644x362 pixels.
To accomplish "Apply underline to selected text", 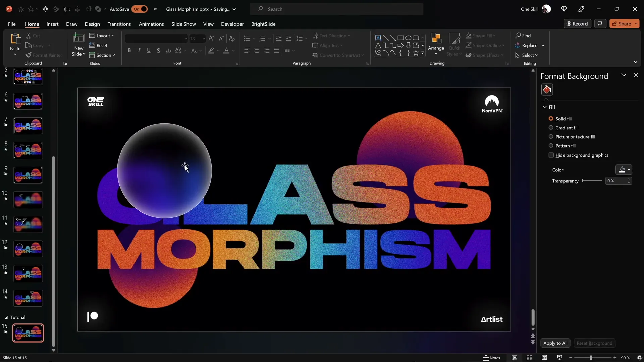I will pos(149,50).
